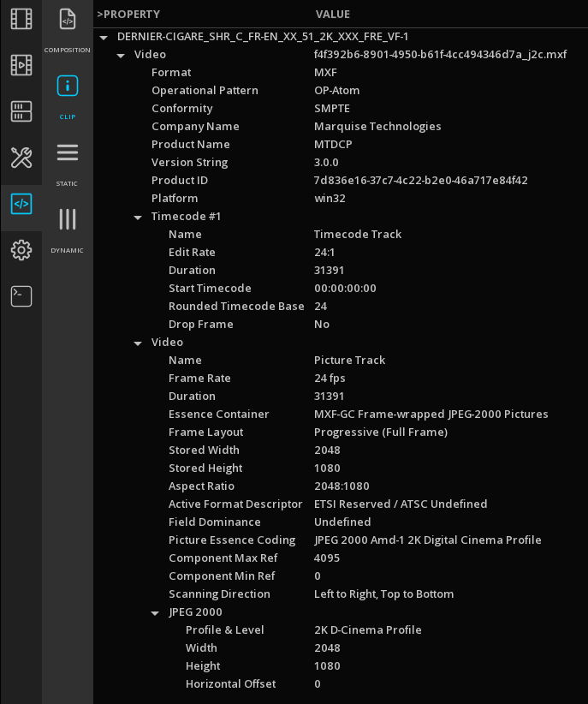This screenshot has height=704, width=588.
Task: Select the Product Name row
Action: coord(341,145)
